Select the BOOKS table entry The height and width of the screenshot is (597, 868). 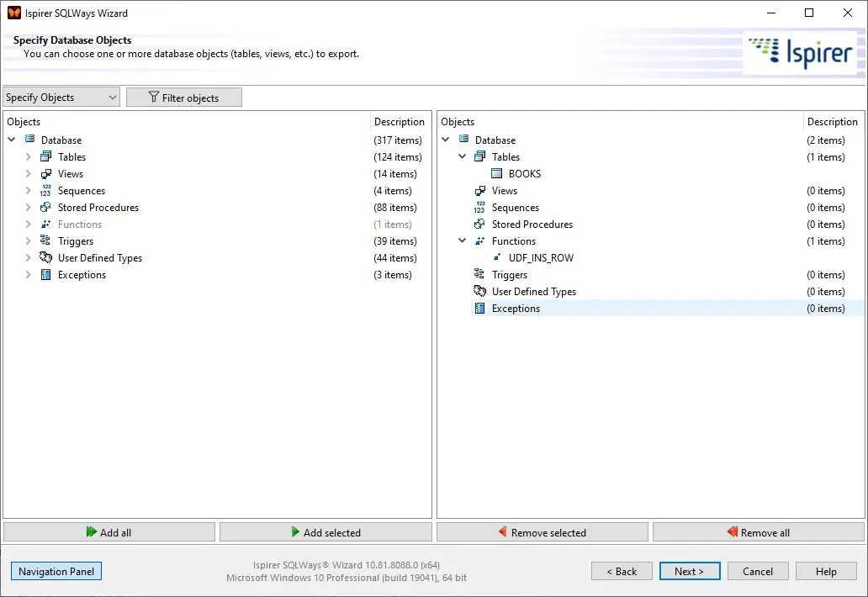click(524, 174)
